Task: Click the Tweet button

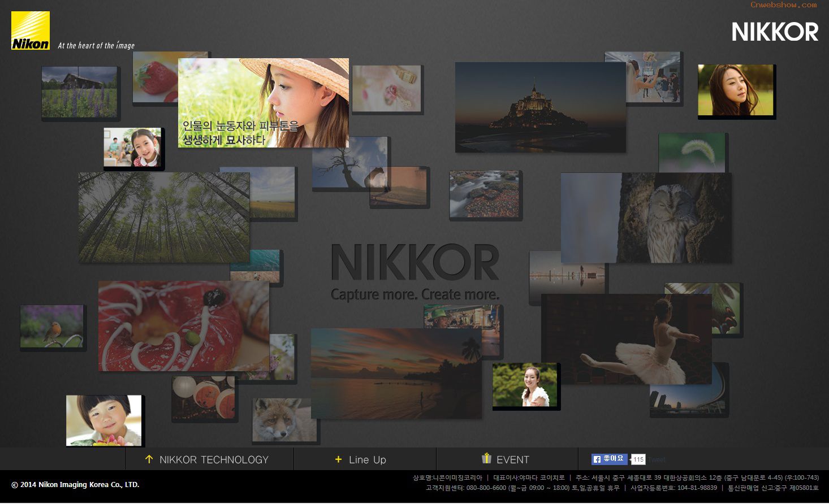Action: [x=657, y=459]
